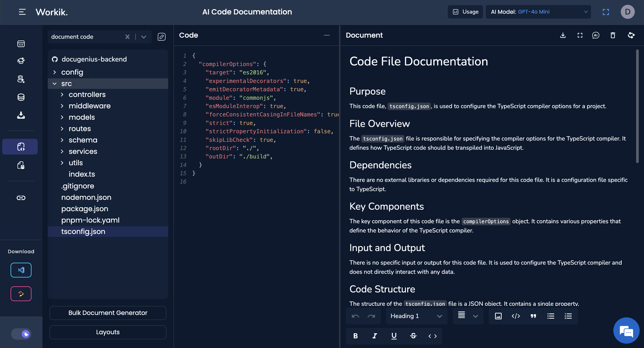Image resolution: width=644 pixels, height=348 pixels.
Task: Click the code window icon in left sidebar
Action: (21, 44)
